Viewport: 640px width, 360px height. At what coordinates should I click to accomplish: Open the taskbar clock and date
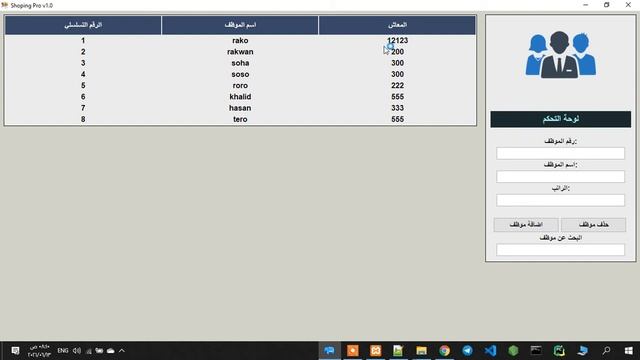click(39, 351)
